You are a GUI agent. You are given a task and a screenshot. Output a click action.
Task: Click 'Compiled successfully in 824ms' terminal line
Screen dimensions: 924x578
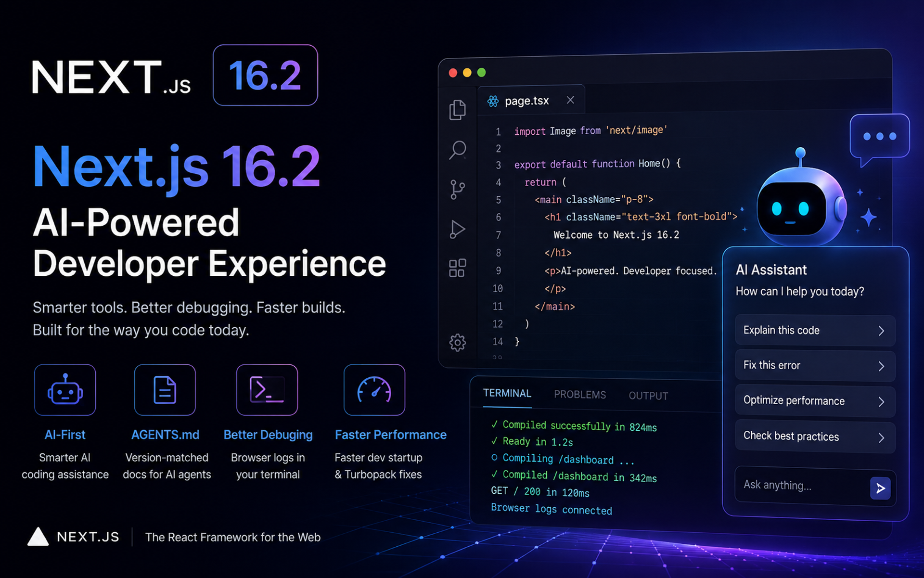(x=574, y=426)
